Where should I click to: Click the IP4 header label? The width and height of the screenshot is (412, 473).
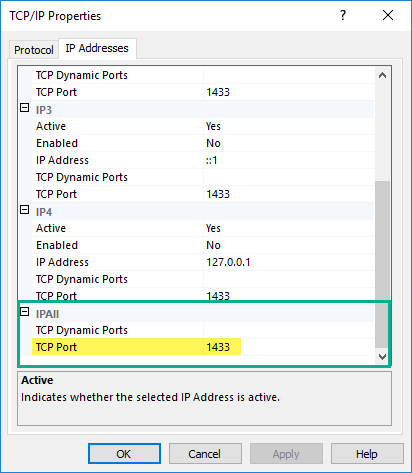[x=44, y=212]
